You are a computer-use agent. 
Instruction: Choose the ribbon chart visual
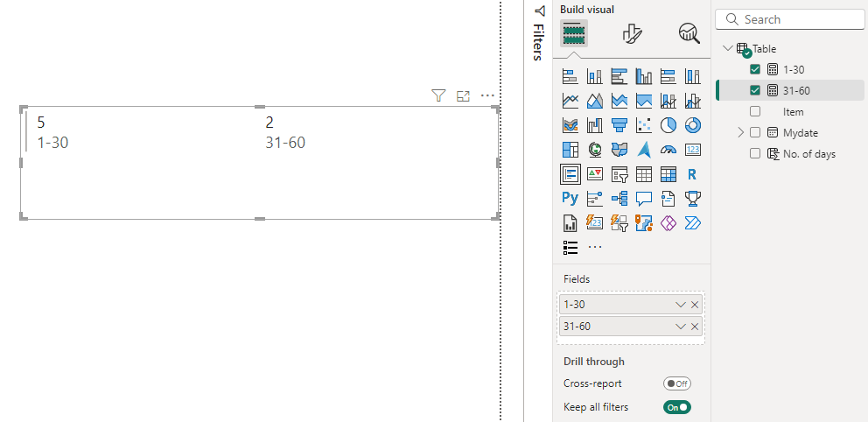pos(570,125)
